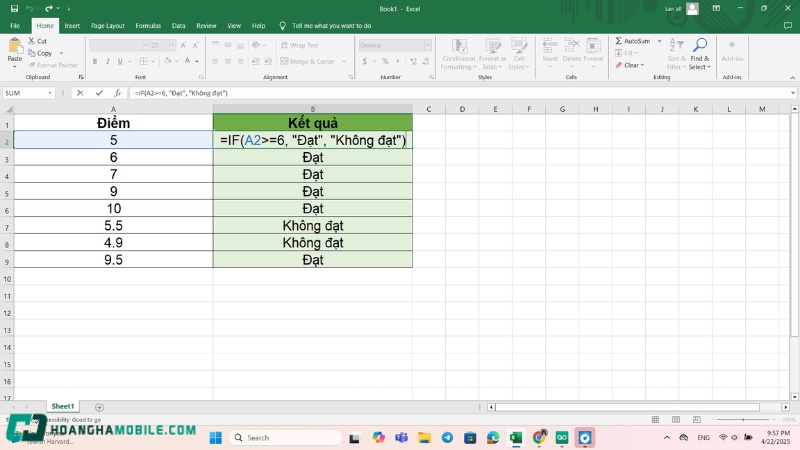The width and height of the screenshot is (800, 450).
Task: Toggle Italic formatting button
Action: tap(108, 61)
